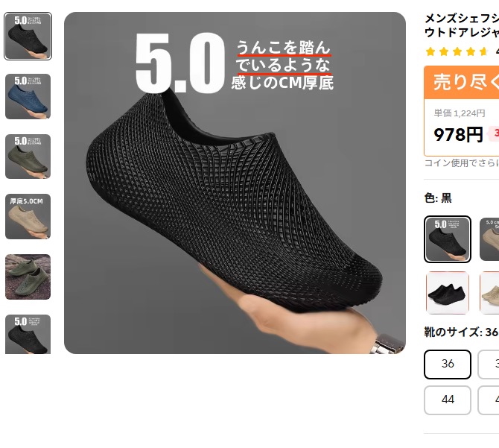The image size is (499, 448).
Task: Choose the black color swatch
Action: click(x=448, y=239)
